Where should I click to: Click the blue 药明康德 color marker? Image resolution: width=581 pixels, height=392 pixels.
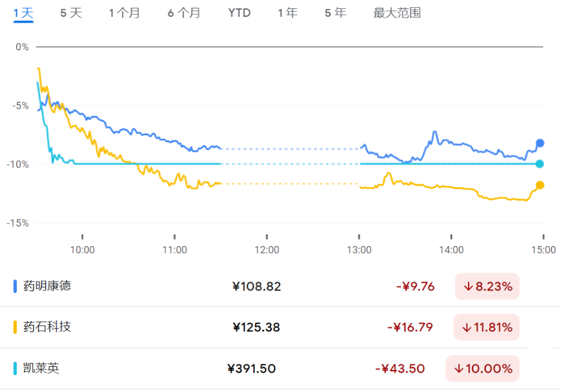point(15,285)
